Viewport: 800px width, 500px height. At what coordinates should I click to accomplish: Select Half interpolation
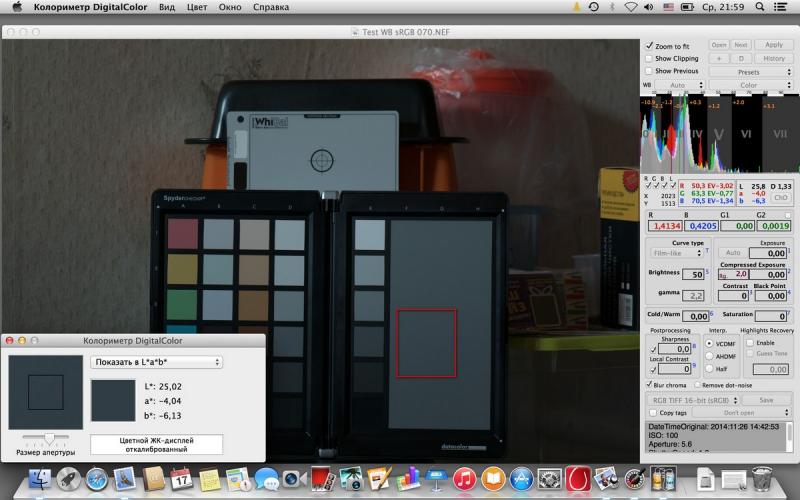coord(709,368)
